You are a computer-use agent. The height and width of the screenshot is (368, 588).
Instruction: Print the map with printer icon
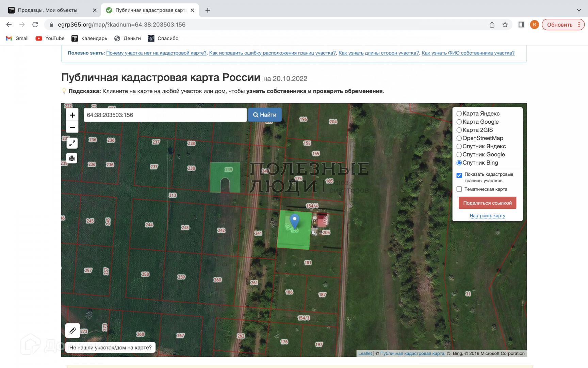click(x=72, y=158)
